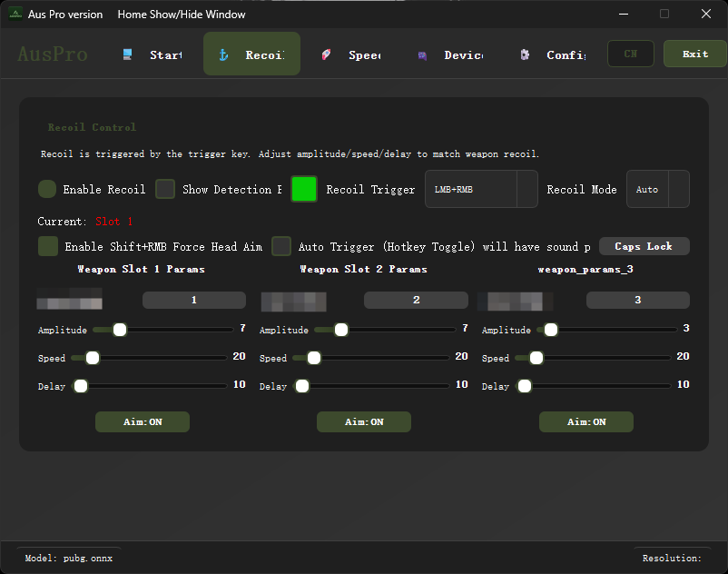Toggle the green Recoil Trigger checkbox

click(x=304, y=189)
